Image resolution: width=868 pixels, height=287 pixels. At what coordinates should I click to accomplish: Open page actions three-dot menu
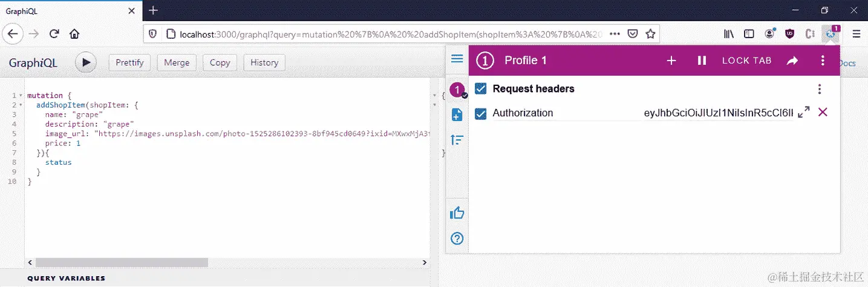(x=615, y=34)
